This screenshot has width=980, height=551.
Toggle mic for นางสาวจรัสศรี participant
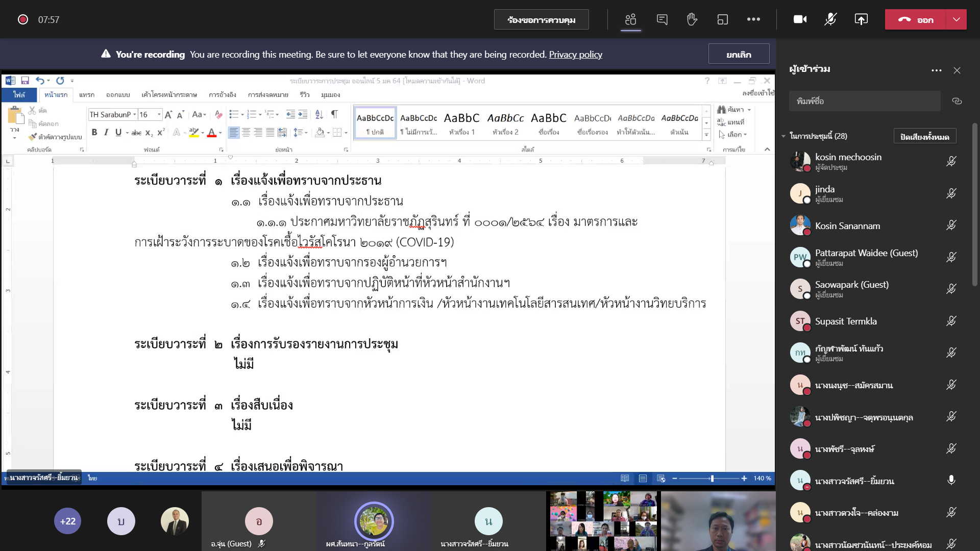[x=951, y=481]
